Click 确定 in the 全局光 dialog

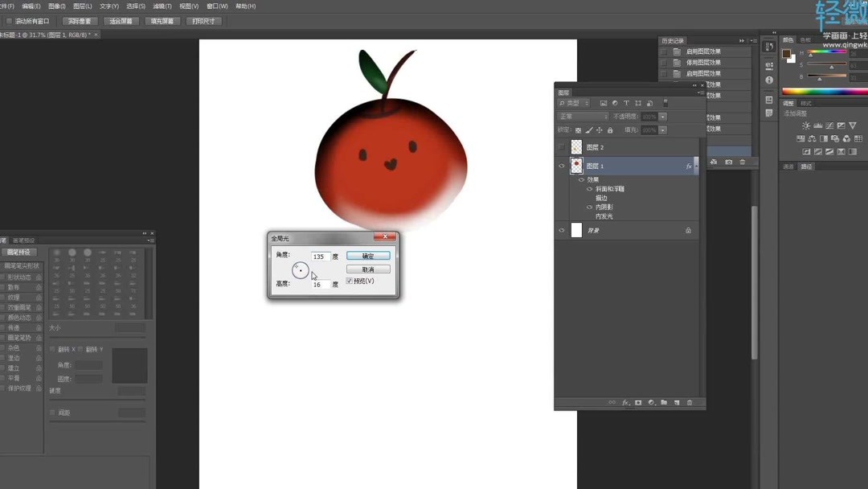coord(368,254)
